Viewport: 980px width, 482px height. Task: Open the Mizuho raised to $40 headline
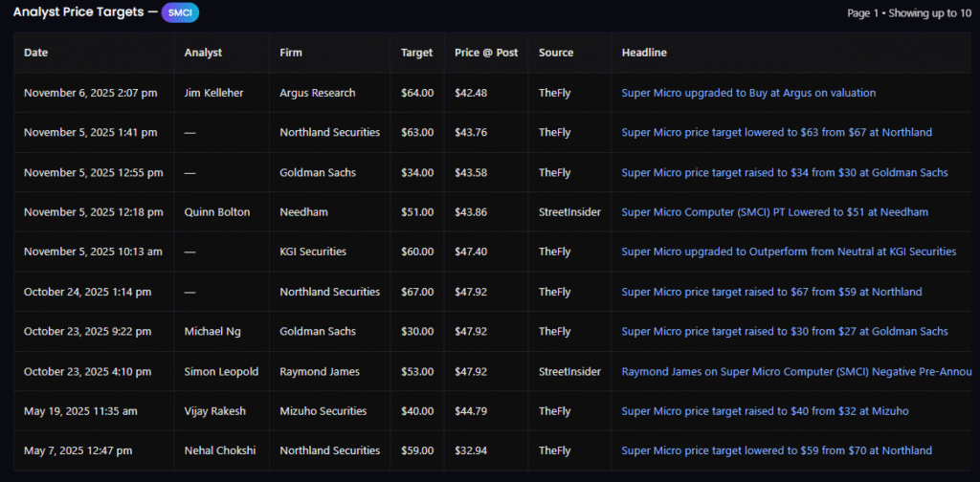point(765,411)
